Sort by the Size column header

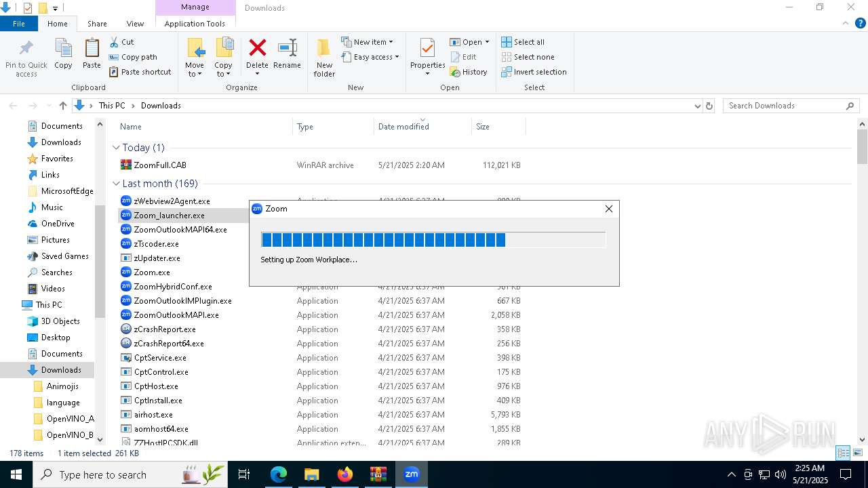483,127
